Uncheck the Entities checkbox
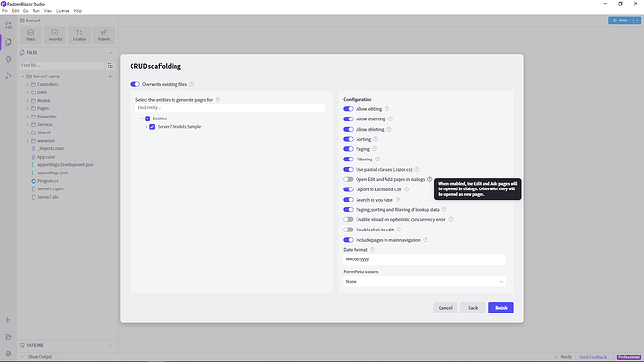The image size is (644, 362). click(147, 118)
